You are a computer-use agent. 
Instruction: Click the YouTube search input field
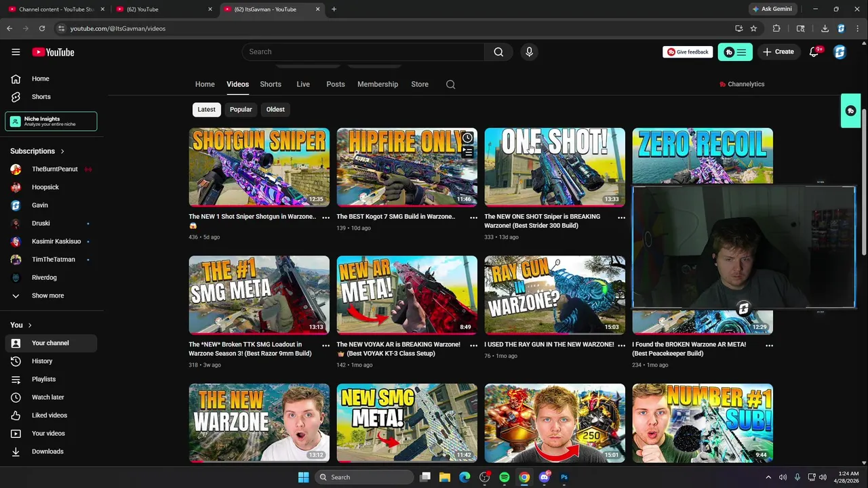tap(363, 52)
